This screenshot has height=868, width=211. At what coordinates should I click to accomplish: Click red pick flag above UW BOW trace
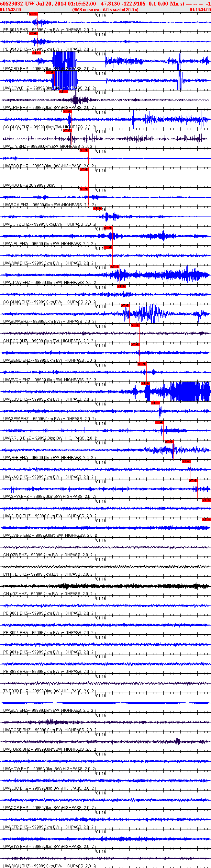click(x=125, y=306)
